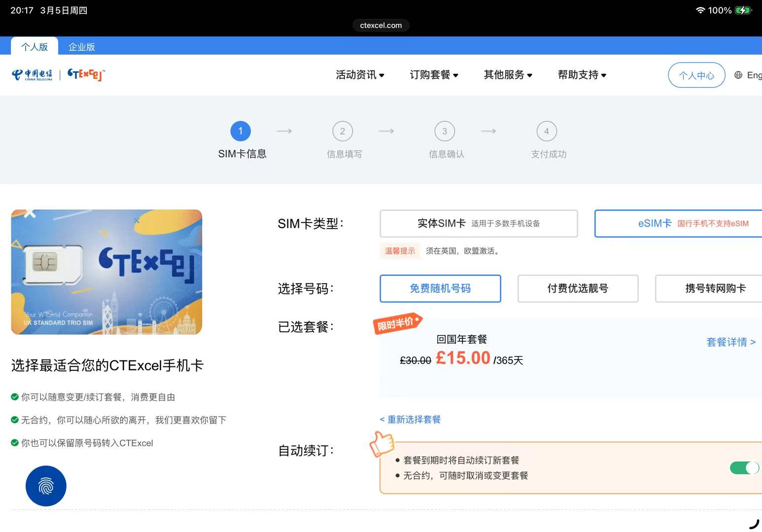Viewport: 762px width, 532px height.
Task: Expand the 活动资讯 dropdown
Action: coord(360,75)
